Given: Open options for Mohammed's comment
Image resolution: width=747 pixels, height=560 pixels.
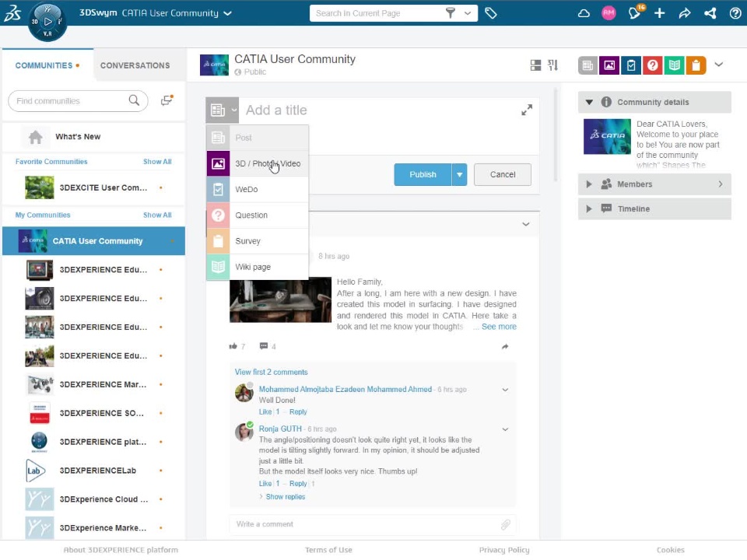Looking at the screenshot, I should point(505,390).
